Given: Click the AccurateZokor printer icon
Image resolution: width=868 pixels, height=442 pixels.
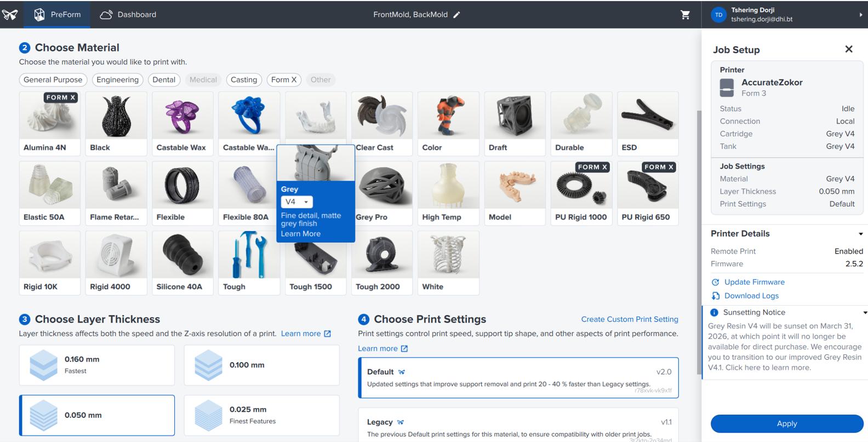Looking at the screenshot, I should [727, 88].
